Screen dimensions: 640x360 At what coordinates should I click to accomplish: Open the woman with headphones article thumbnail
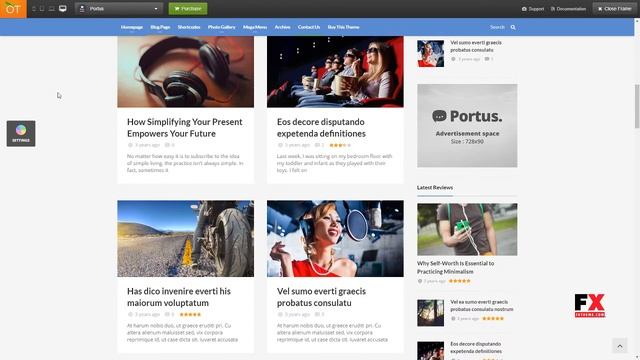[335, 238]
